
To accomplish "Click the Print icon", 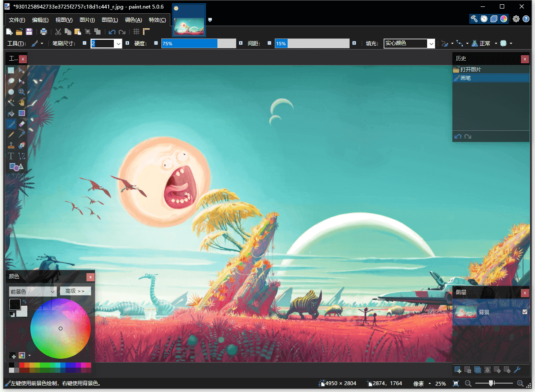I will [x=44, y=32].
